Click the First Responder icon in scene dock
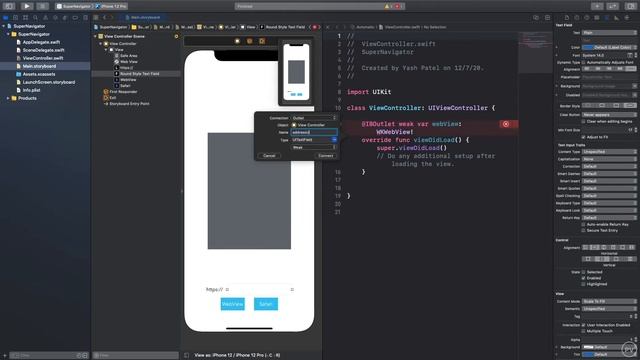Viewport: 640px width, 360px height. coord(249,41)
